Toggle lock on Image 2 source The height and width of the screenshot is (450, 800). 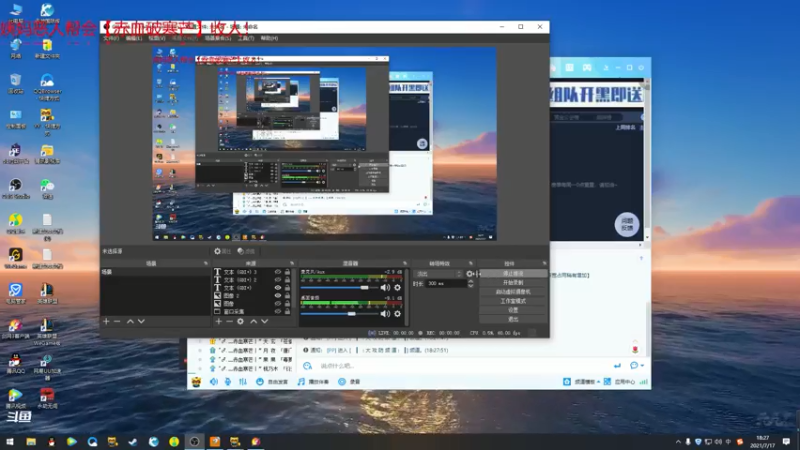(x=287, y=295)
